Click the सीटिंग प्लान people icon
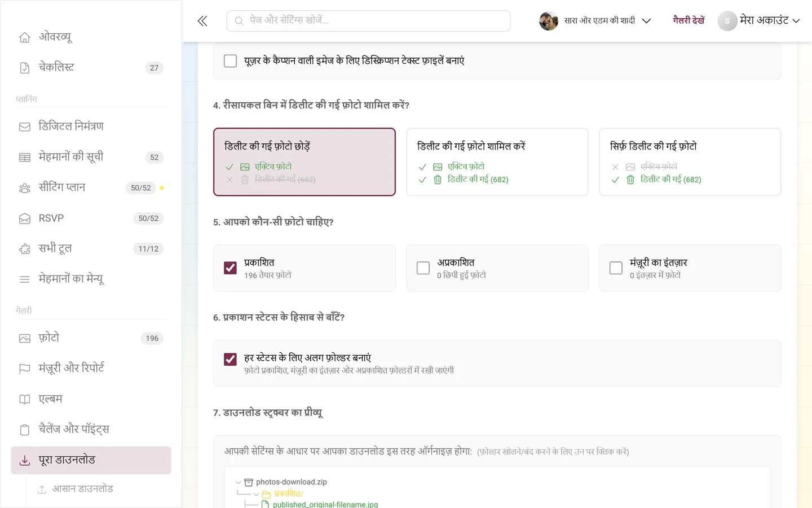 pos(25,188)
